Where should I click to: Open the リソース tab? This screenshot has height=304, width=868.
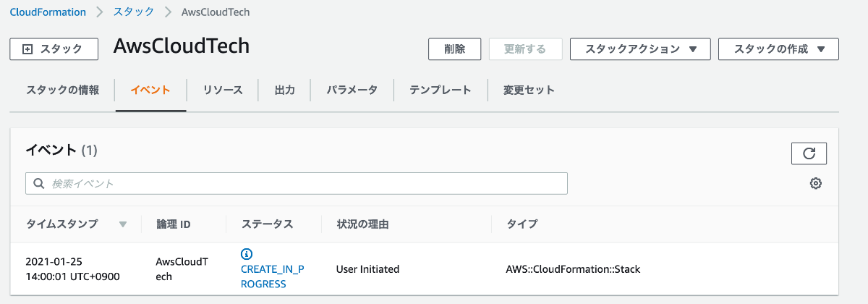pyautogui.click(x=223, y=90)
